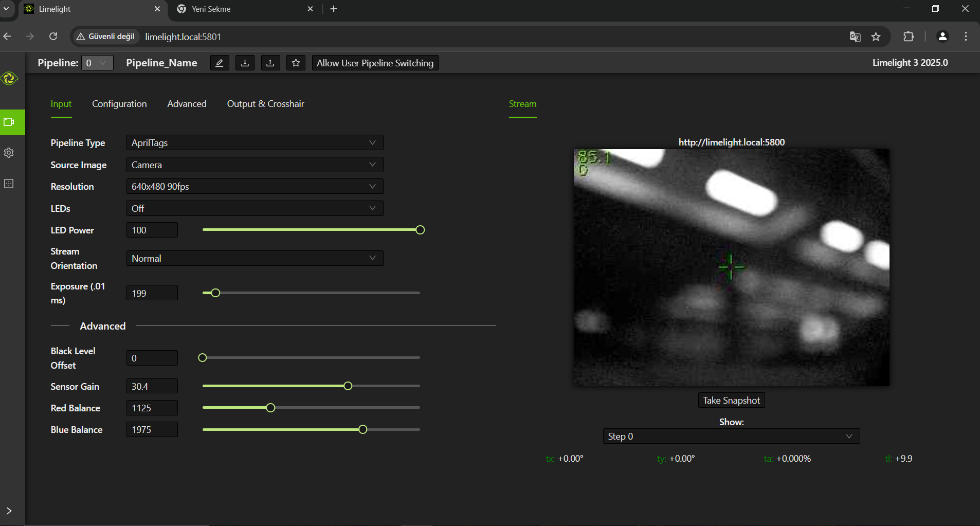Open the Resolution dropdown

255,186
